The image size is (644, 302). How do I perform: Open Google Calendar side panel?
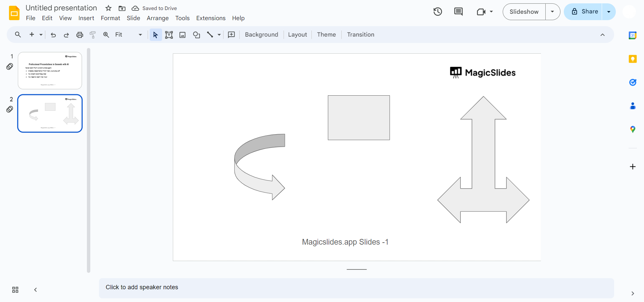633,35
